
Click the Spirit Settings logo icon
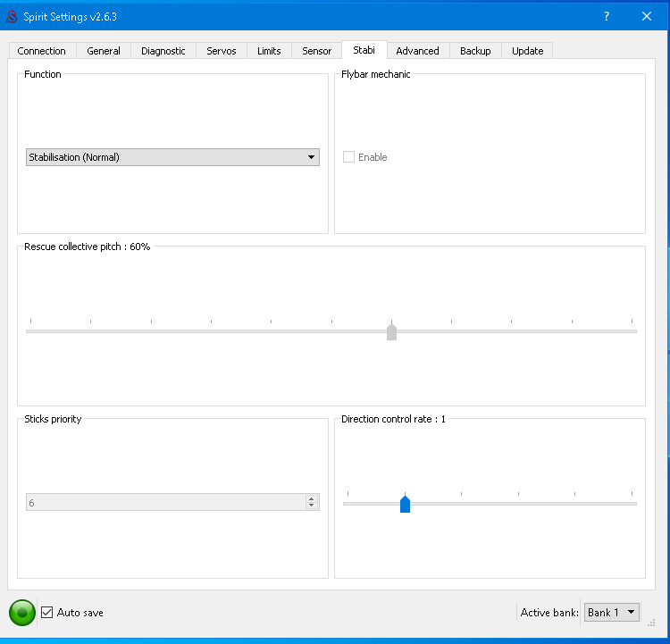(x=12, y=16)
